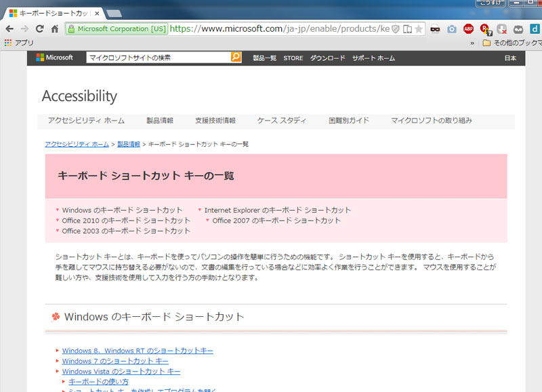Open the キーボードの使い方 link

coord(98,382)
